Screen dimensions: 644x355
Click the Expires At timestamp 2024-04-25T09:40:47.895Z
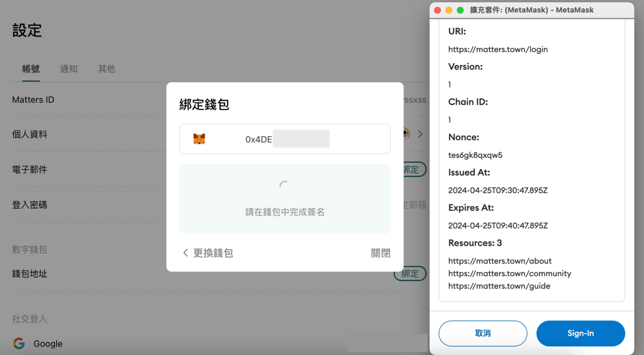(498, 226)
